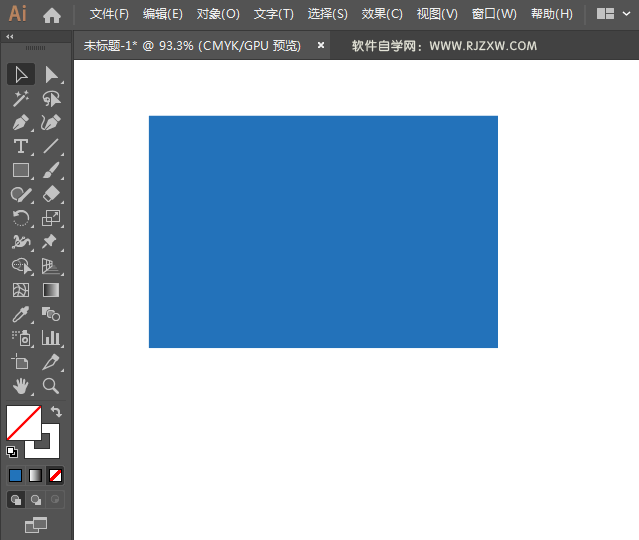
Task: Select the Lasso tool
Action: [51, 99]
